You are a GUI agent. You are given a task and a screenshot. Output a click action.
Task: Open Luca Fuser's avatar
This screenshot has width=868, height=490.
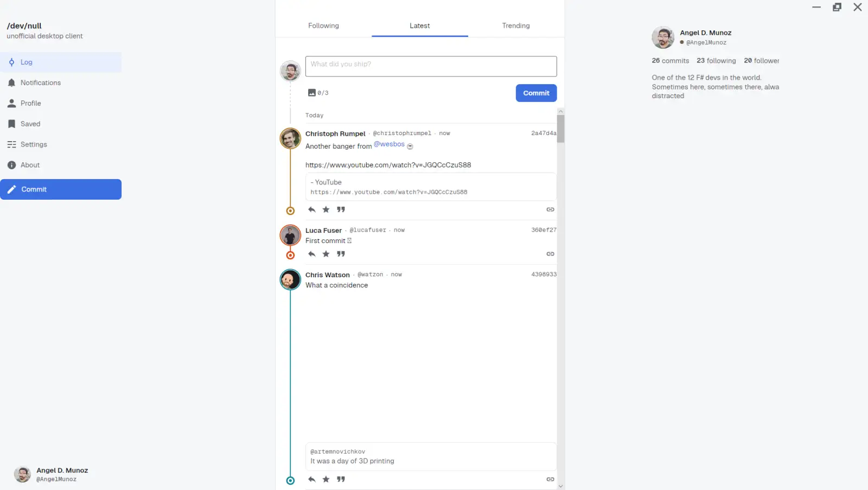click(290, 236)
